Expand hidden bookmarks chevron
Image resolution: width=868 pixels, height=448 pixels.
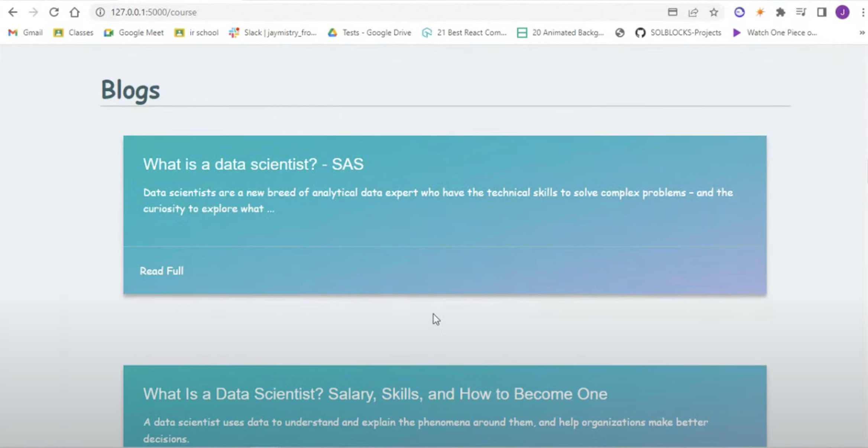point(862,33)
